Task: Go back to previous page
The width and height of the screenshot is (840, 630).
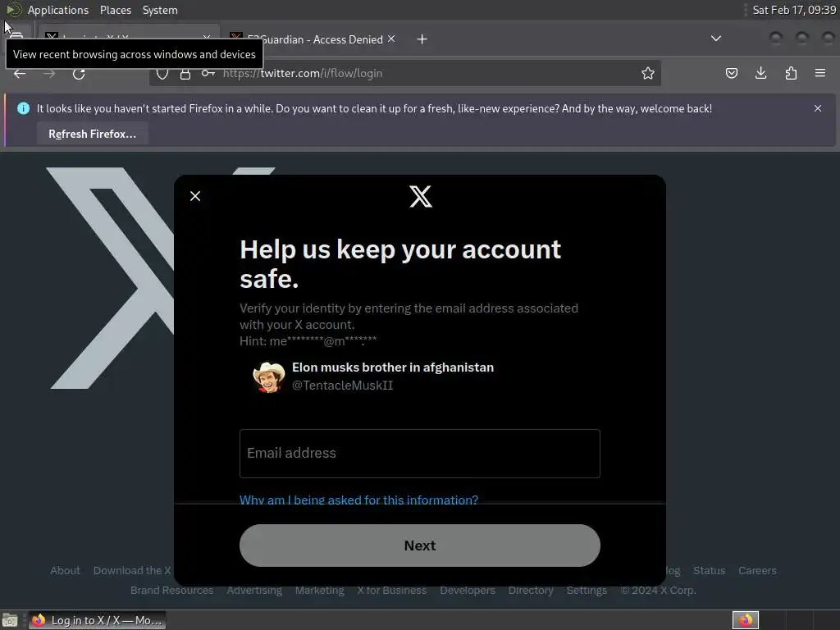Action: click(20, 73)
